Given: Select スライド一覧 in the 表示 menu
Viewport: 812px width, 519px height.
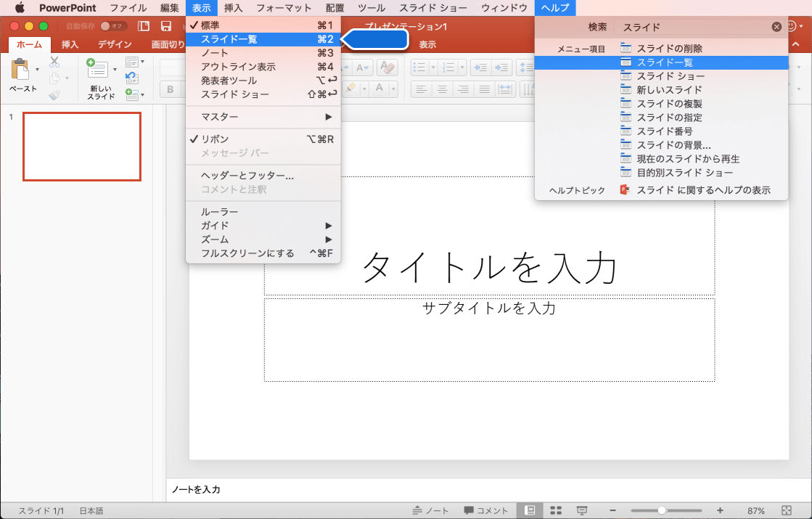Looking at the screenshot, I should (263, 39).
